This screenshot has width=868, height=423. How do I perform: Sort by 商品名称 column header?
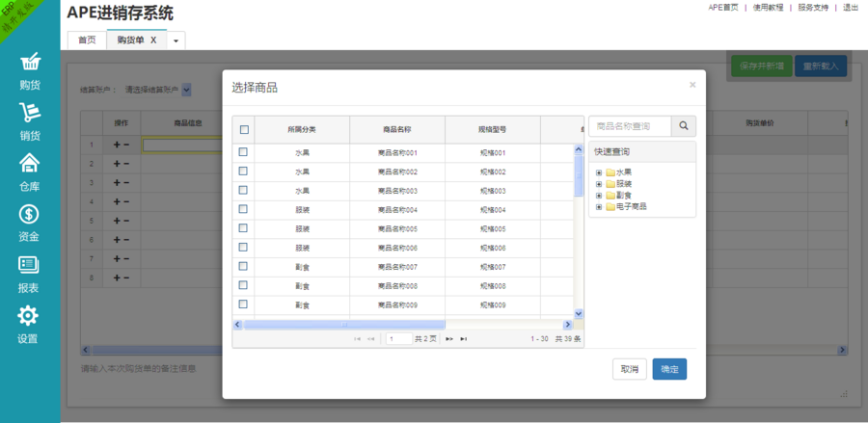point(397,129)
